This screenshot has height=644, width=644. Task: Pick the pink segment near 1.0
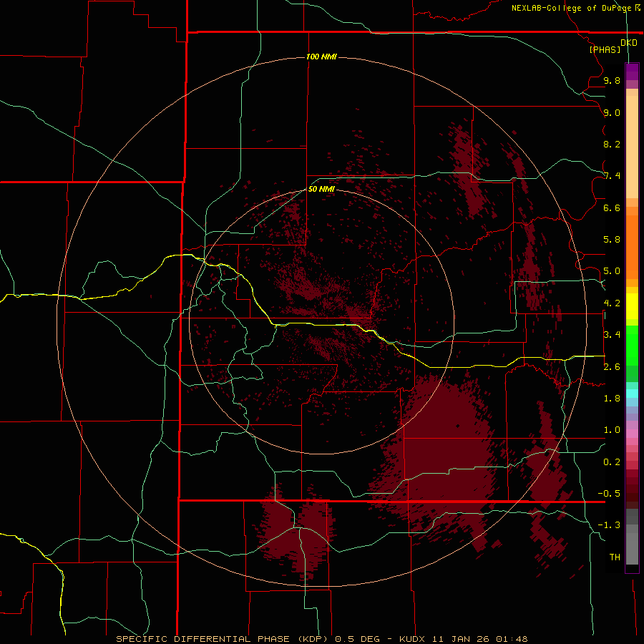pos(632,434)
